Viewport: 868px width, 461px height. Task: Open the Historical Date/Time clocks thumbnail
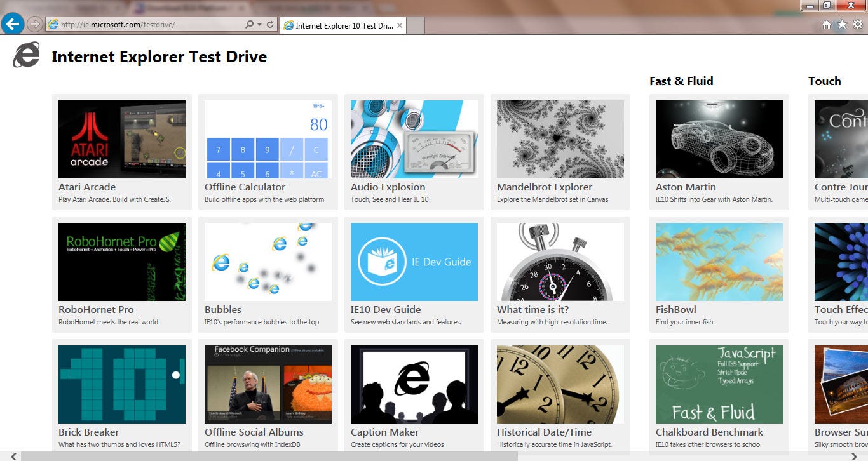[560, 384]
